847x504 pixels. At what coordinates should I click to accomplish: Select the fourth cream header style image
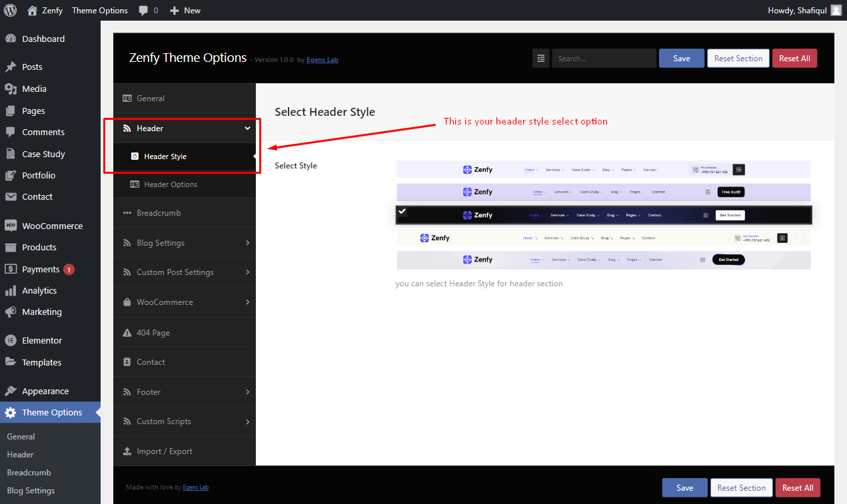[x=604, y=238]
